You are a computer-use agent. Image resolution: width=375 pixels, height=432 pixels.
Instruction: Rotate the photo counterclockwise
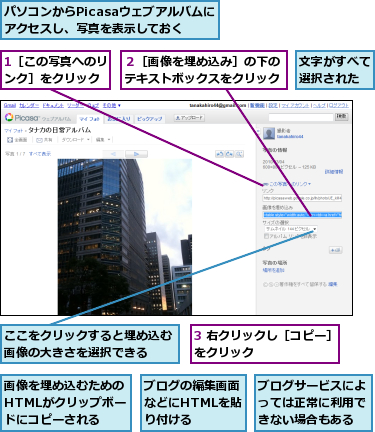(220, 154)
